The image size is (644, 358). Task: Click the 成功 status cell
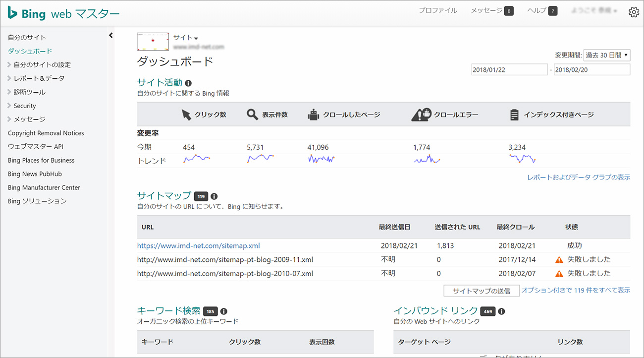(x=575, y=245)
